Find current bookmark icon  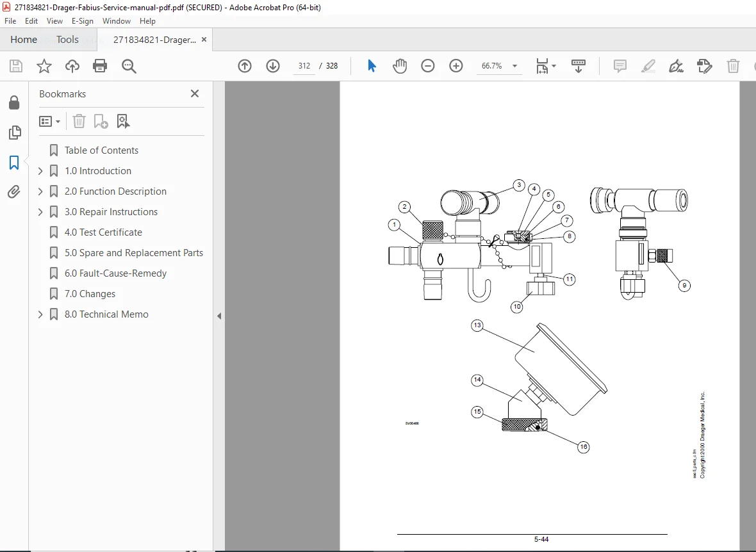point(123,121)
